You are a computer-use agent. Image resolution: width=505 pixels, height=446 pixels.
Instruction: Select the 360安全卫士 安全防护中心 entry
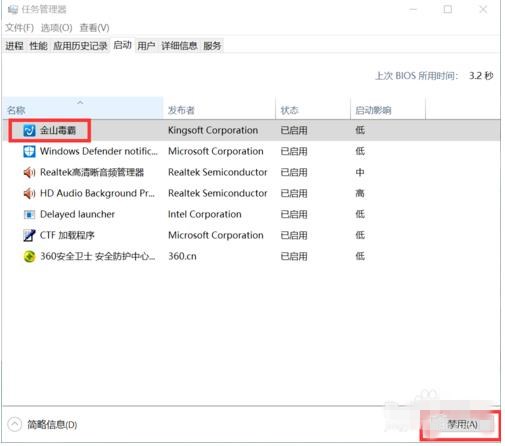tap(98, 256)
